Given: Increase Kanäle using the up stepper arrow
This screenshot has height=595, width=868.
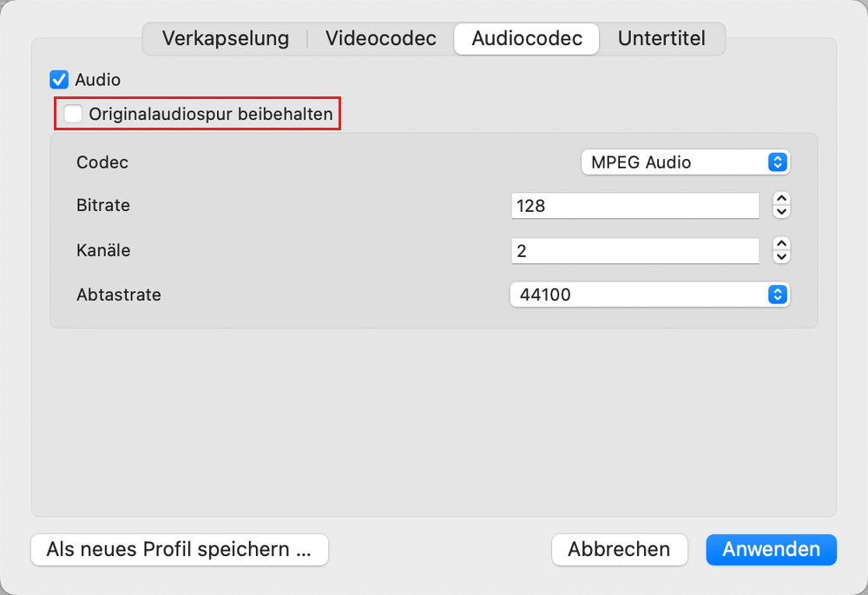Looking at the screenshot, I should 780,245.
